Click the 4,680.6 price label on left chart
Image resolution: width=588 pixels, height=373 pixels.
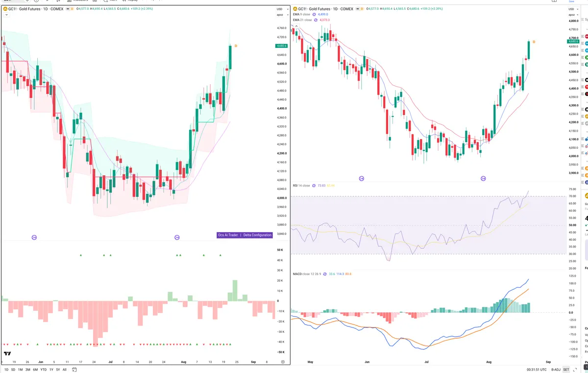[x=281, y=46]
